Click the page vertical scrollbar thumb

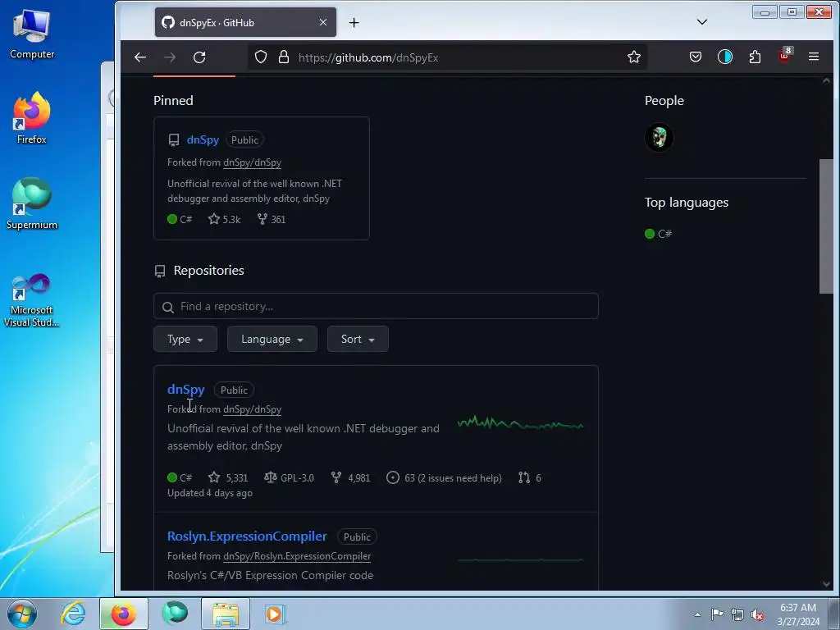[x=826, y=226]
